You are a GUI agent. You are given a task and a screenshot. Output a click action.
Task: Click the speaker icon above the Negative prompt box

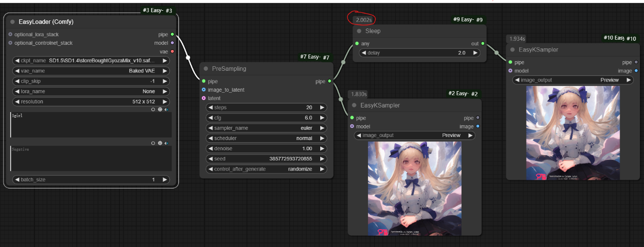167,143
